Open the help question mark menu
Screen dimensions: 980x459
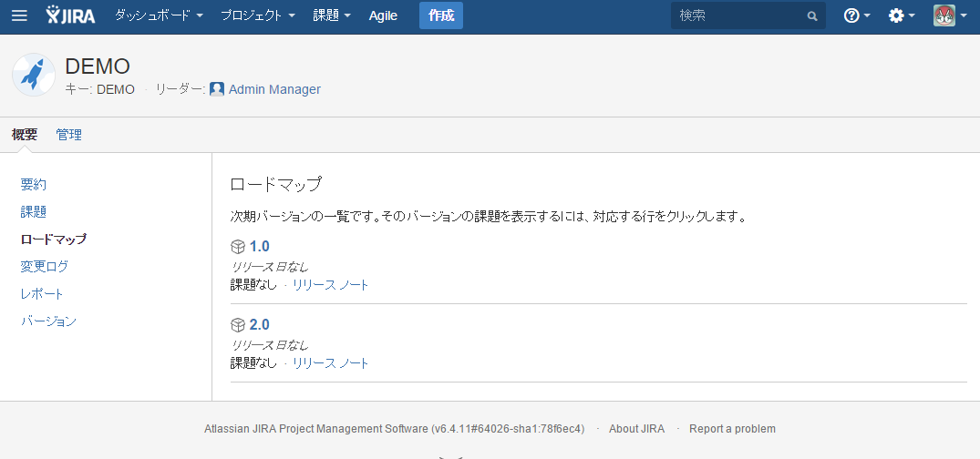[x=856, y=15]
